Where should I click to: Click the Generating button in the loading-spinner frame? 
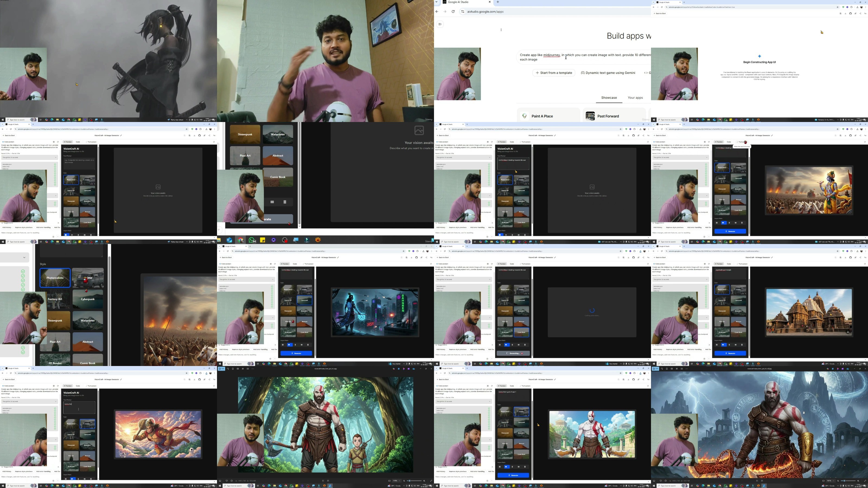point(513,353)
